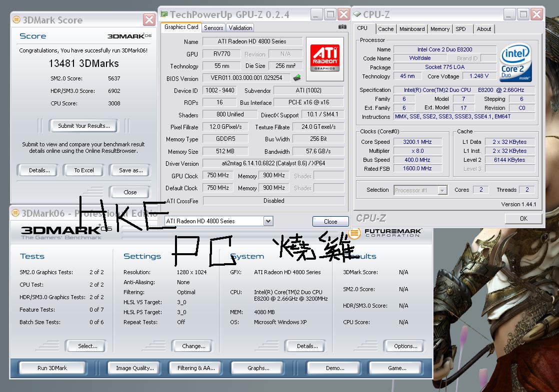
Task: Click the GPU-Z screenshot camera icon
Action: [342, 26]
